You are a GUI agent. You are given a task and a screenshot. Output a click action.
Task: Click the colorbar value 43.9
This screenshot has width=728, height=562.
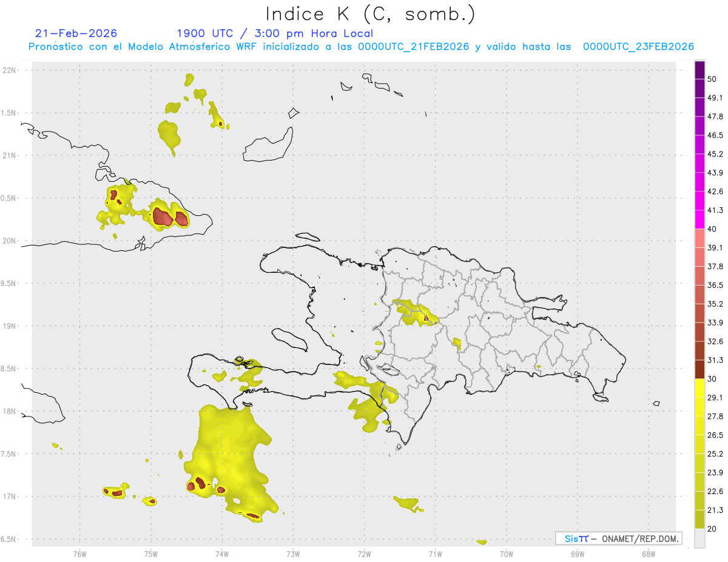tap(715, 173)
